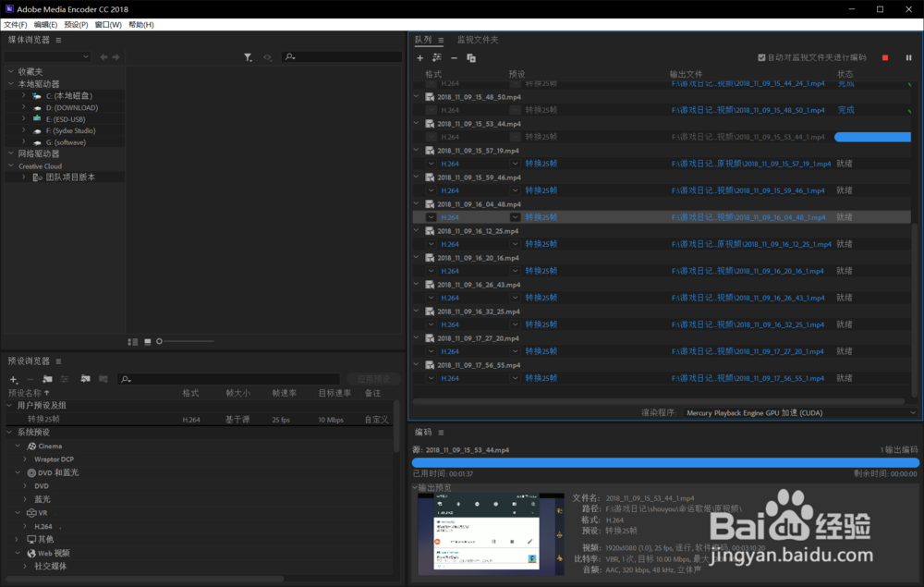
Task: Pause the encoding queue
Action: pyautogui.click(x=908, y=57)
